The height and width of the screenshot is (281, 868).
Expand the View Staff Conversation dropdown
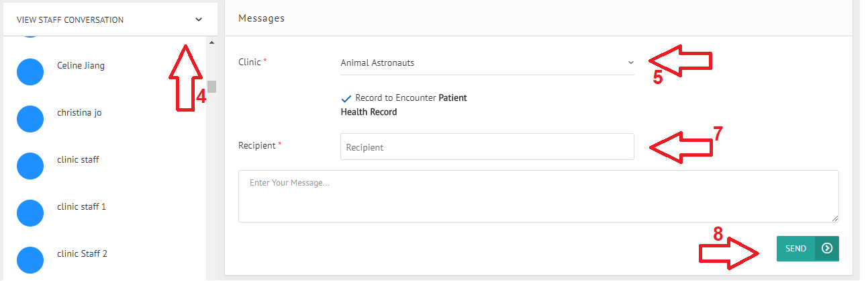(199, 19)
